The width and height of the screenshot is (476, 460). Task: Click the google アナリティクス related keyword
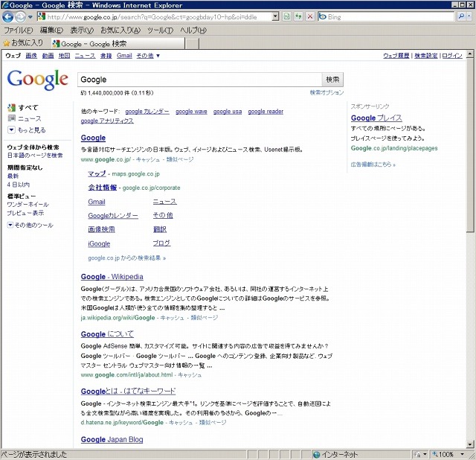(107, 121)
